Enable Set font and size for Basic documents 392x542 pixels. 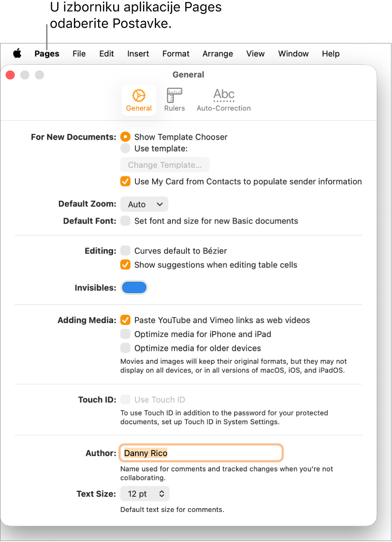[x=125, y=221]
